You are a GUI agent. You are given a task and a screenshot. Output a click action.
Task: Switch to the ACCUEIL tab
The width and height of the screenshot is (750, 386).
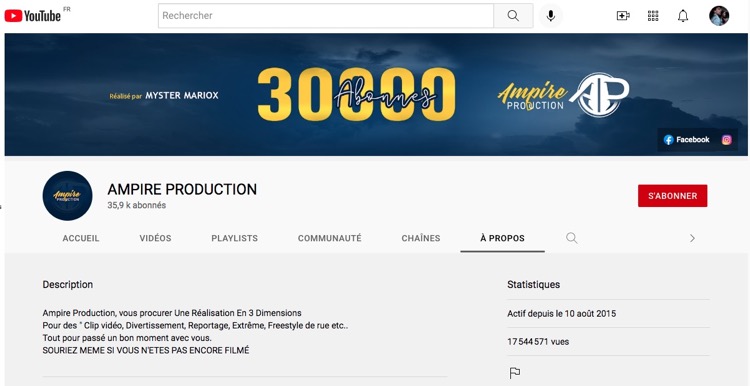tap(81, 238)
